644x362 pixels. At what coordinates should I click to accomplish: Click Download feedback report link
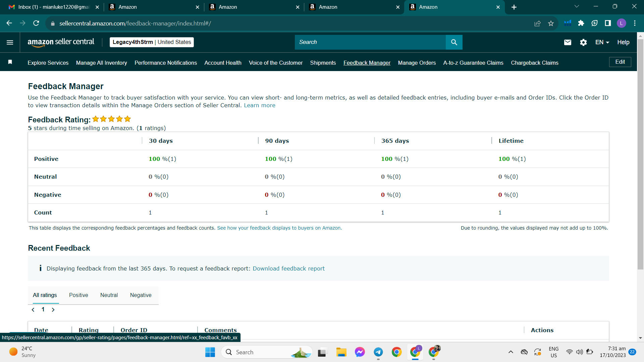pyautogui.click(x=289, y=269)
